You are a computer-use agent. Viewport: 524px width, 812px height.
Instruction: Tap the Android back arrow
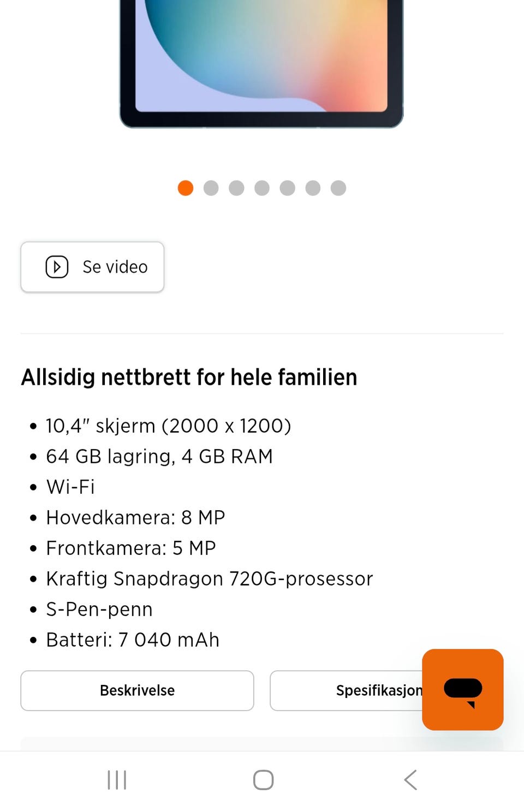[x=410, y=780]
